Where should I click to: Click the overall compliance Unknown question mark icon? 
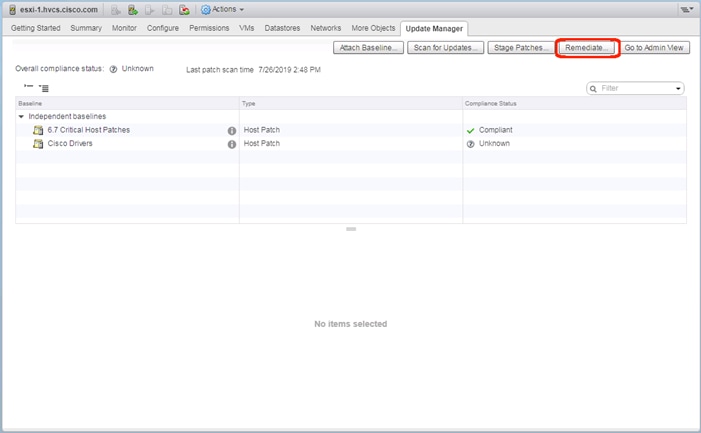[x=113, y=69]
